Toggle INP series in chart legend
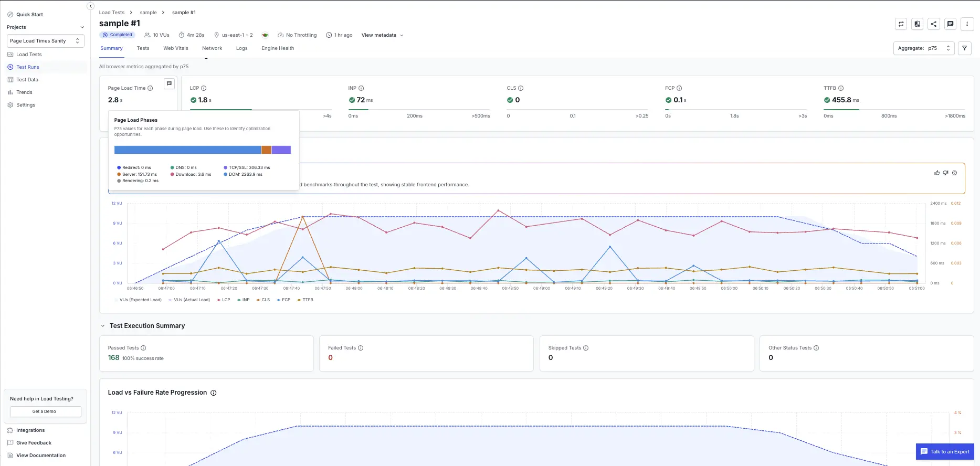This screenshot has width=980, height=466. tap(243, 300)
